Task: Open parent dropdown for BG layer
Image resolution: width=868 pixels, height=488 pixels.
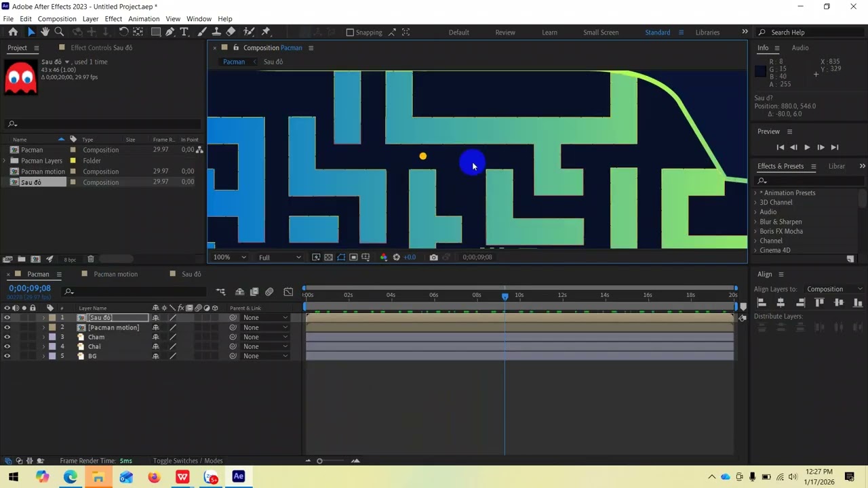Action: pos(265,356)
